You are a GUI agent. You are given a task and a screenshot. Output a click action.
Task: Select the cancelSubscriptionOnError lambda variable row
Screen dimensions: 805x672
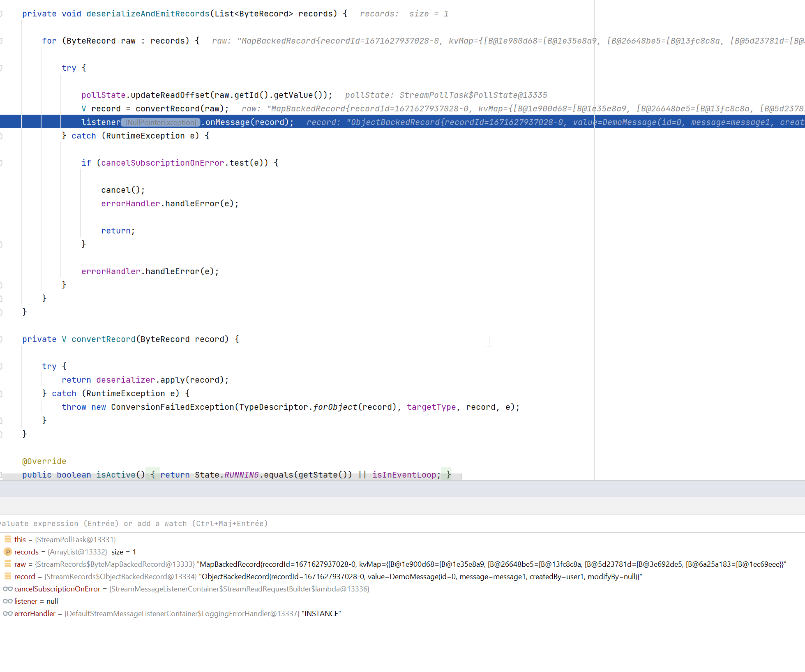tap(402, 589)
